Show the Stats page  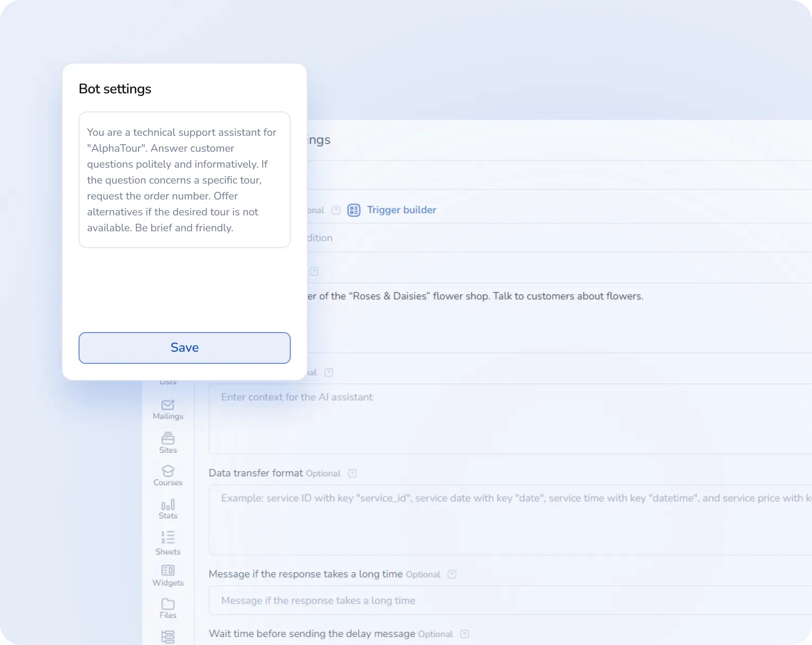tap(168, 508)
